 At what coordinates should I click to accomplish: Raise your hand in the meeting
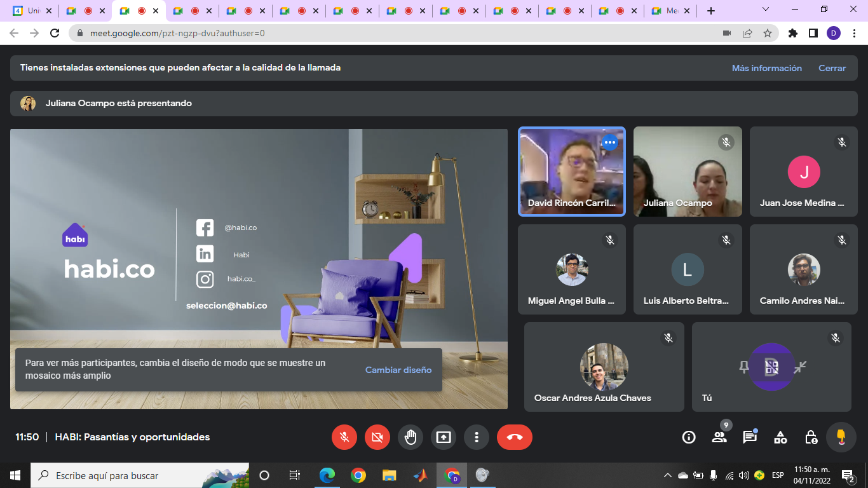(410, 437)
